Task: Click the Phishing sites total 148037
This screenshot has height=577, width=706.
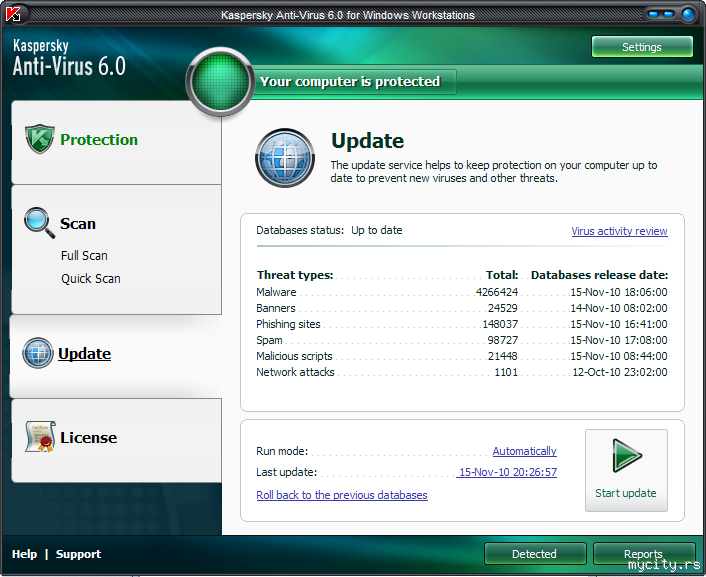Action: (x=500, y=324)
